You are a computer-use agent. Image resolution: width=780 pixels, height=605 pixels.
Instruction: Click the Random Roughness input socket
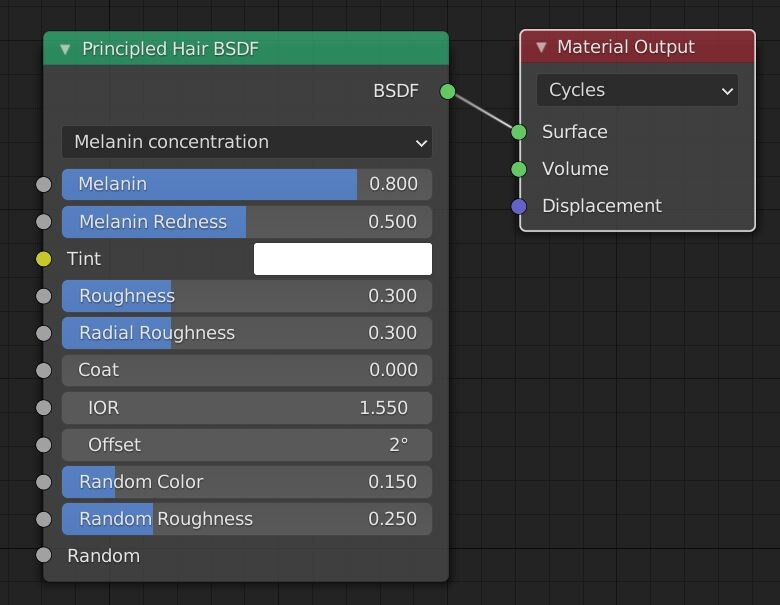tap(44, 519)
